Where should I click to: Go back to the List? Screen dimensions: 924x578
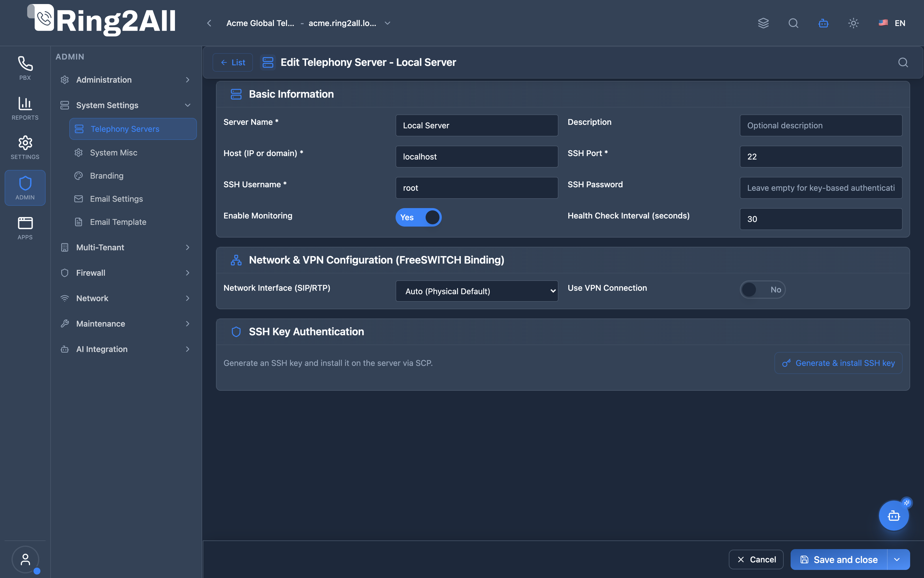click(232, 62)
